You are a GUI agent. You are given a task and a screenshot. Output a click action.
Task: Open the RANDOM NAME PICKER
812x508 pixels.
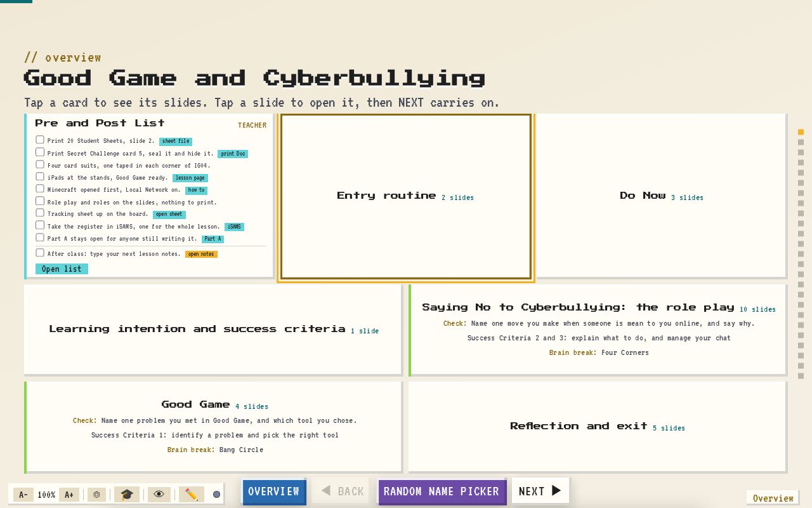(x=442, y=491)
